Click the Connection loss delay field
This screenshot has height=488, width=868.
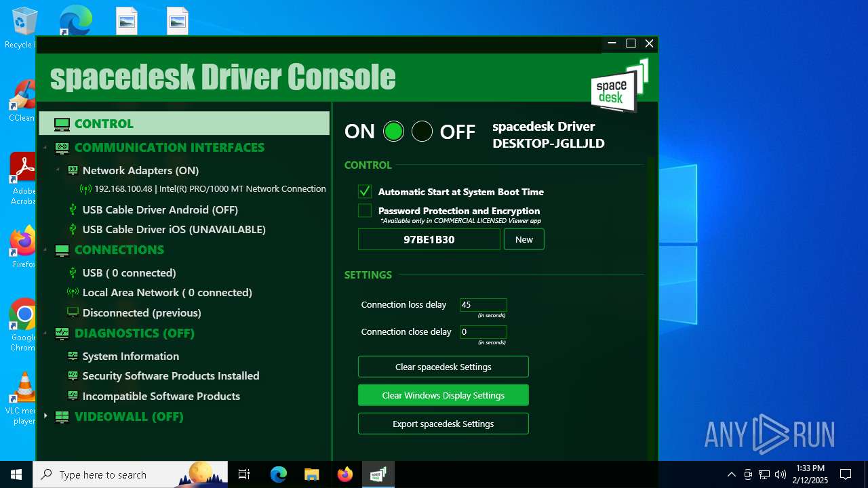coord(484,305)
